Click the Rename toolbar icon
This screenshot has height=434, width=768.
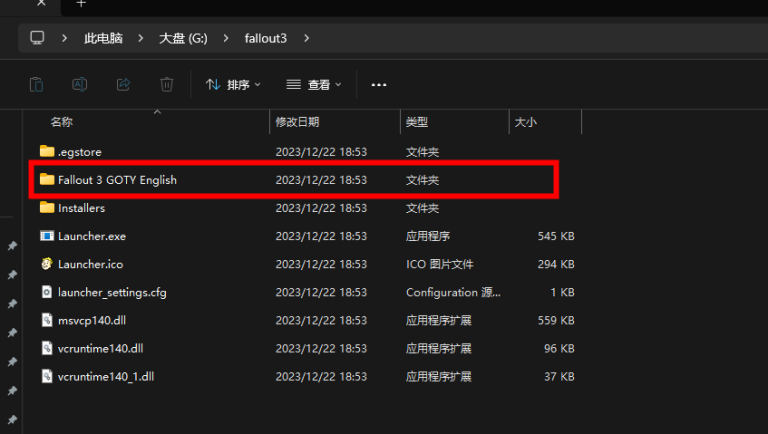point(79,85)
